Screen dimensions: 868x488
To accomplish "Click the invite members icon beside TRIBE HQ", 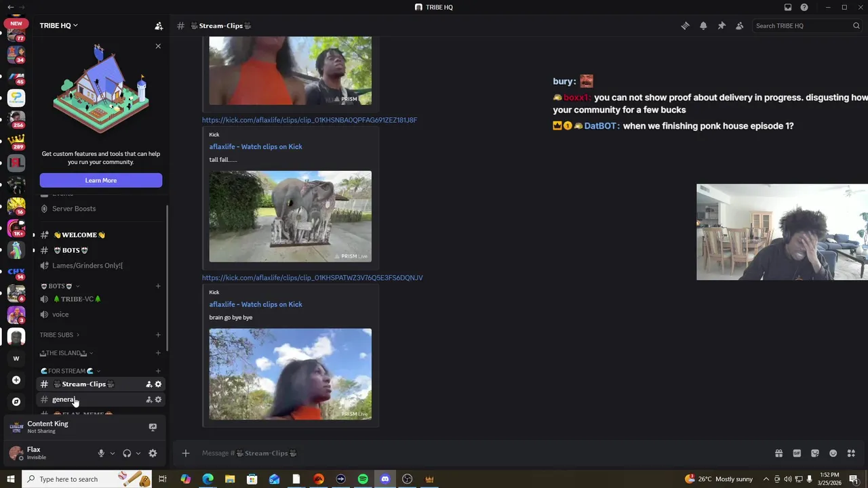I will click(159, 26).
